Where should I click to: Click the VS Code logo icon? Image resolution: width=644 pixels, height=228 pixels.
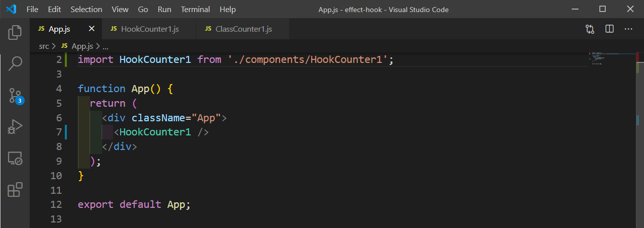[11, 9]
